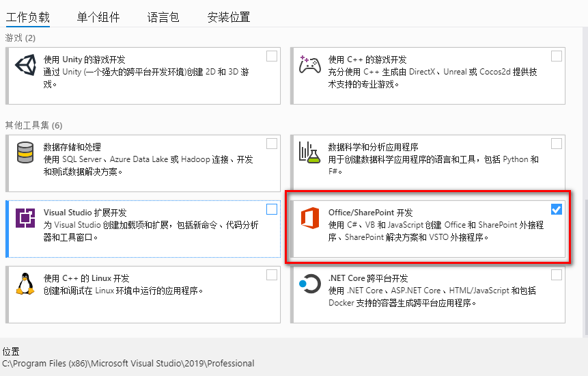Click the 其他工具集 (6) section header
Image resolution: width=588 pixels, height=376 pixels.
pos(33,125)
